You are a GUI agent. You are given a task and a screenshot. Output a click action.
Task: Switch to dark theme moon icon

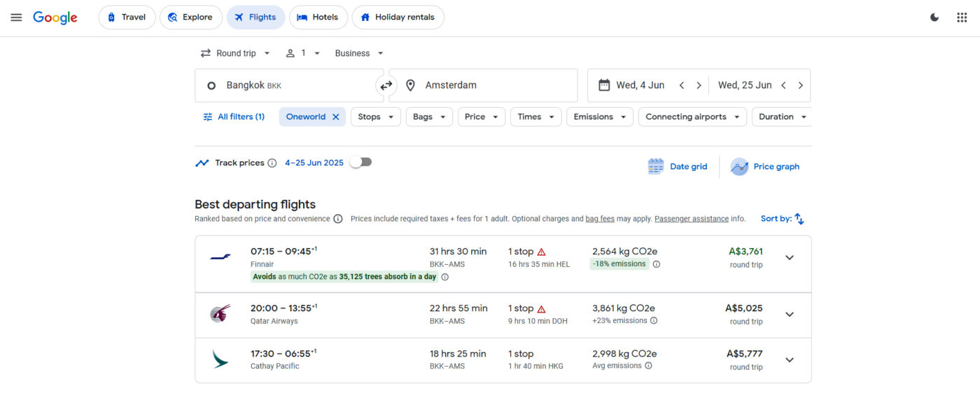pyautogui.click(x=934, y=18)
